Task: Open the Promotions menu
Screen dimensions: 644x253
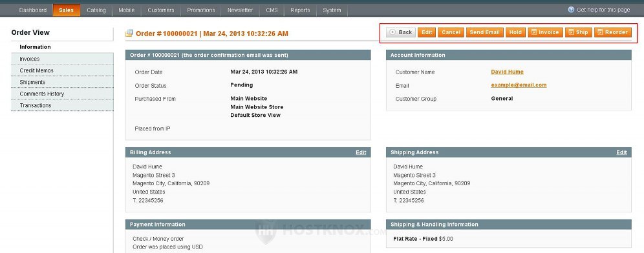Action: (x=201, y=10)
